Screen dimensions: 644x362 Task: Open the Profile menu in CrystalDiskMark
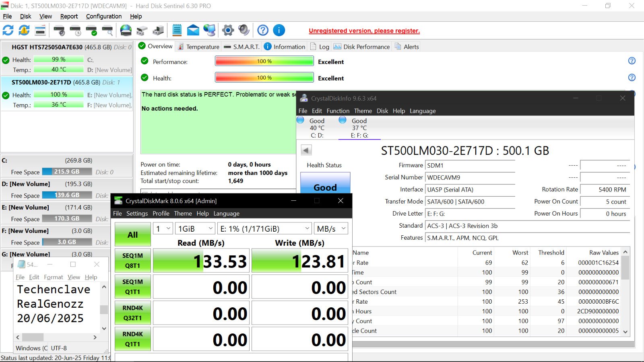pos(161,214)
